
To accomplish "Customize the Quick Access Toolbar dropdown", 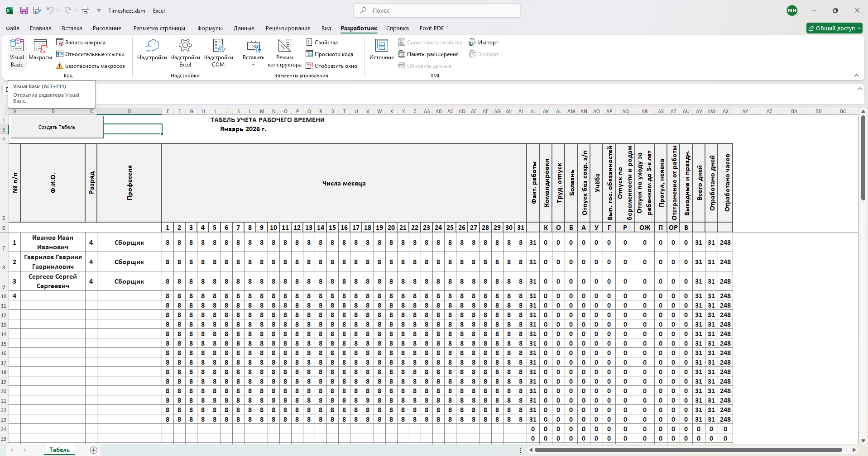I will 99,10.
